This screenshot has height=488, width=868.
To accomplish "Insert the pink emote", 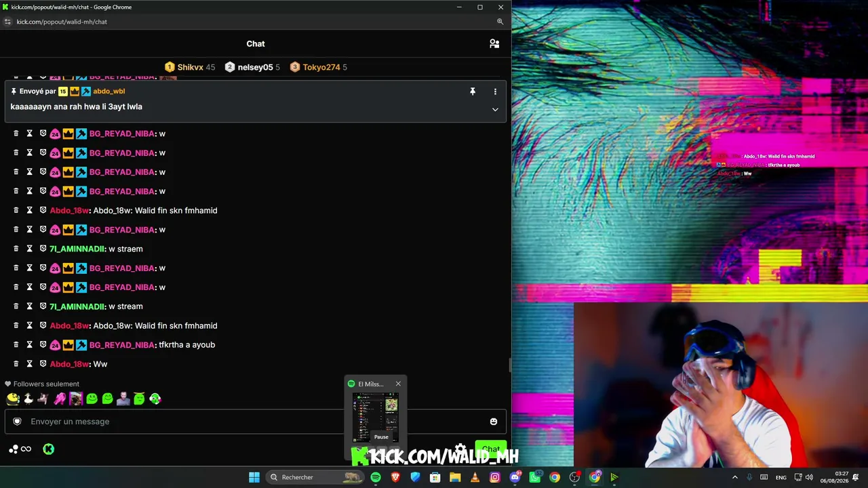I will [x=60, y=399].
